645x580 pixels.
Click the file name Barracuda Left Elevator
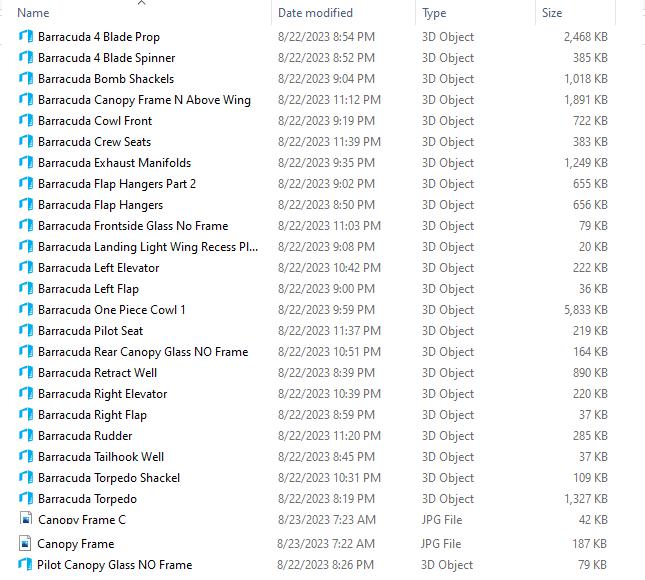click(98, 268)
